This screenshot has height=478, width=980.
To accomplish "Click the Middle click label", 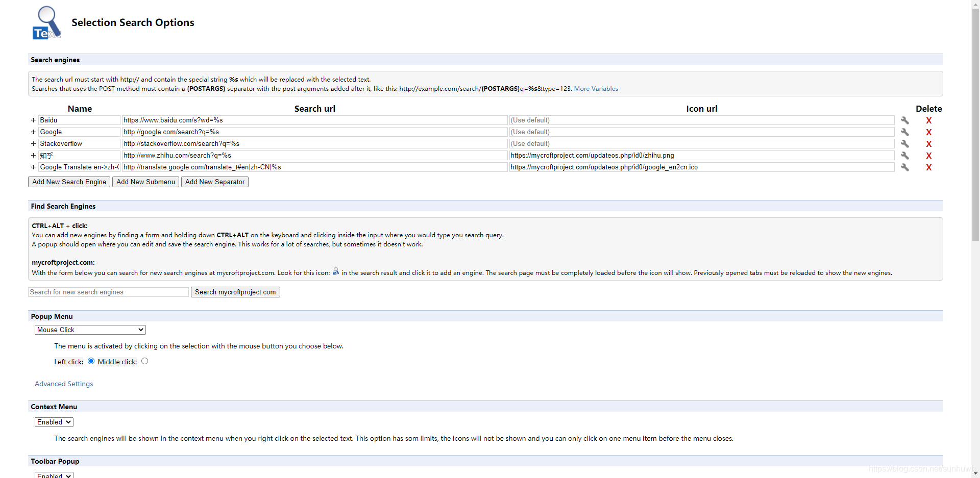I will click(x=117, y=362).
